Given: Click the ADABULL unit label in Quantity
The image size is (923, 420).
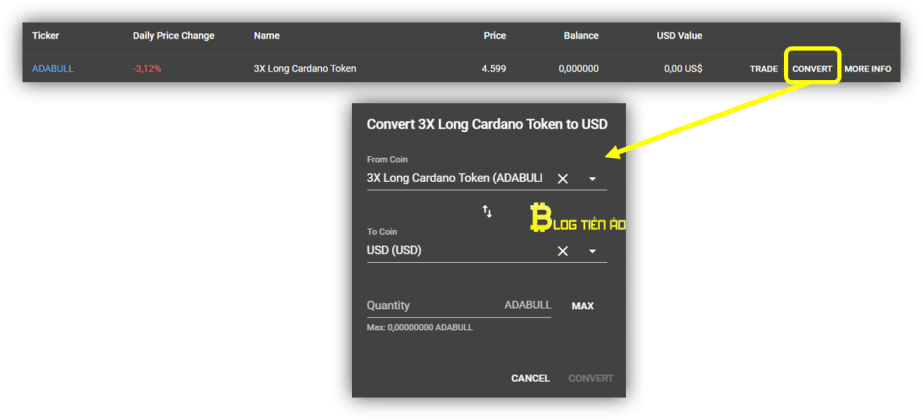Looking at the screenshot, I should coord(527,305).
